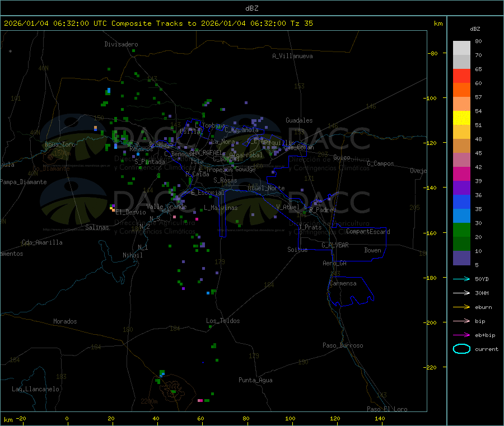Click the orange eburn arrow symbol
The image size is (504, 426).
pyautogui.click(x=461, y=307)
